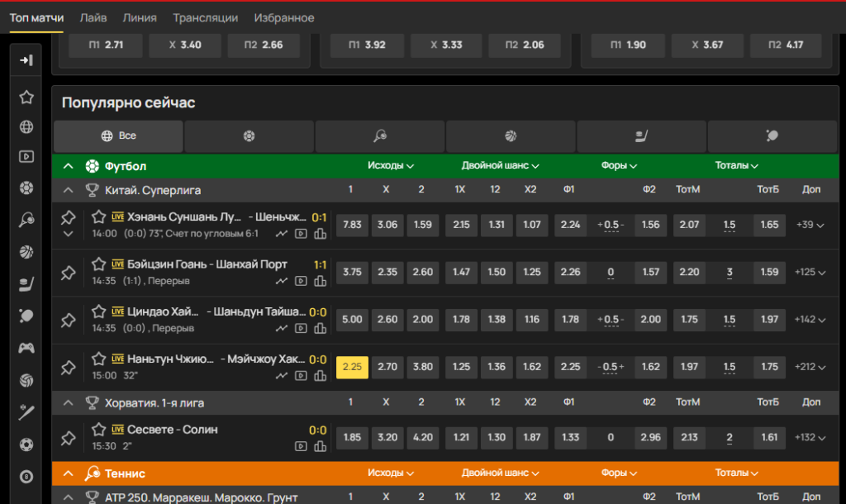The height and width of the screenshot is (504, 846).
Task: Select basketball icon in left sidebar
Action: click(26, 252)
